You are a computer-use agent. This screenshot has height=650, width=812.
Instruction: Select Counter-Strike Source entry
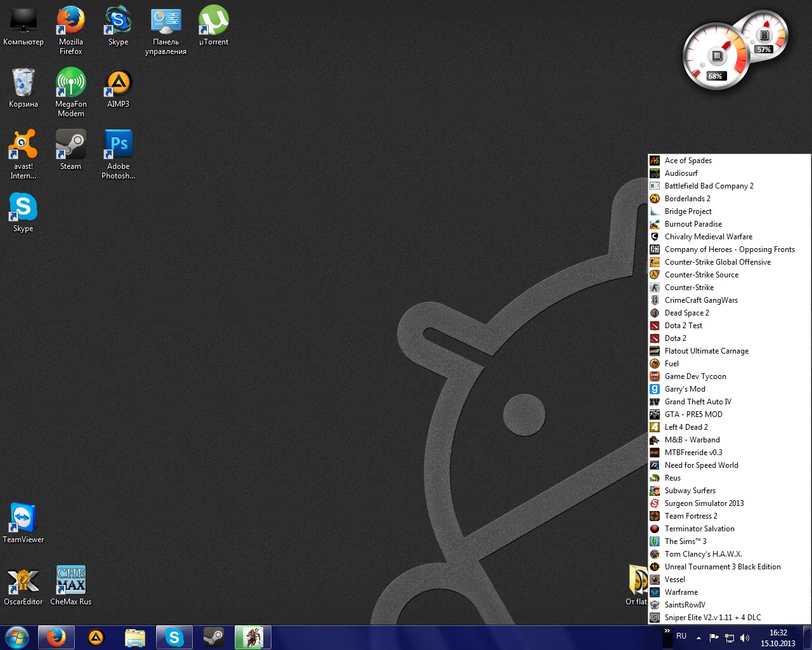pos(730,275)
